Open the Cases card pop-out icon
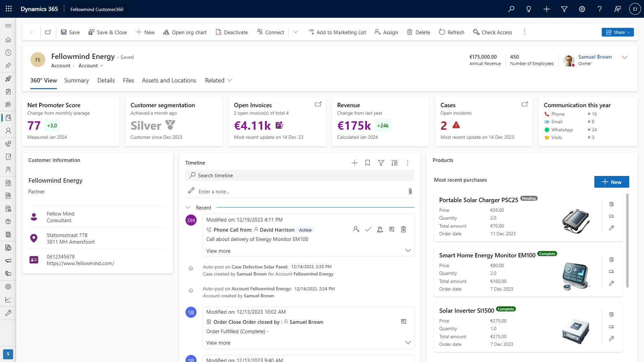The image size is (644, 362). coord(525,105)
